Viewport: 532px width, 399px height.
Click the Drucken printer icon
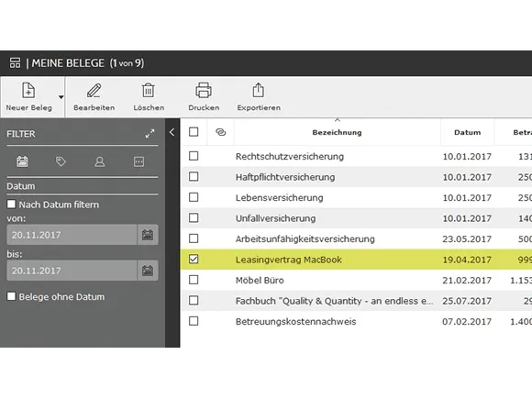coord(204,91)
